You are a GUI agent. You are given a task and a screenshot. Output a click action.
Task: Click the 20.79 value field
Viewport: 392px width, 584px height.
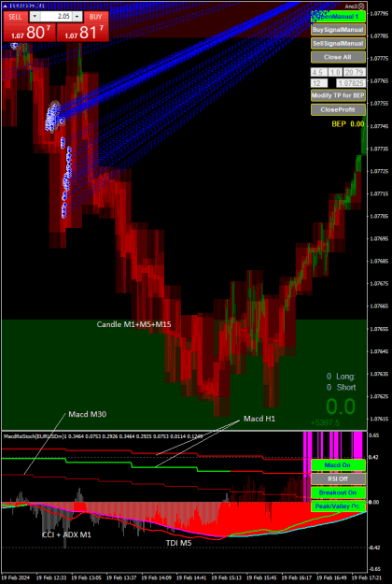tap(354, 72)
